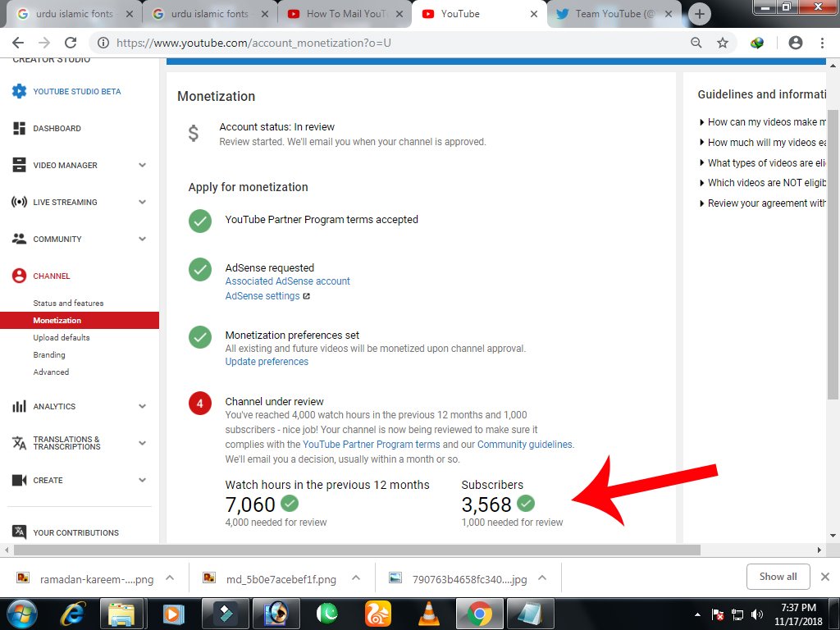Click the Video Manager sidebar icon
Image resolution: width=840 pixels, height=630 pixels.
20,165
